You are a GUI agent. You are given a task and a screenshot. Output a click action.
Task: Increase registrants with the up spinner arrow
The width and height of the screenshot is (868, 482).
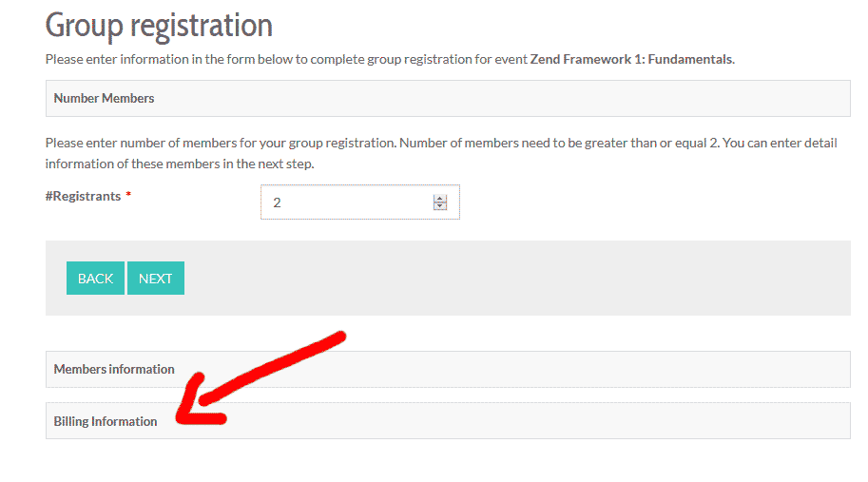tap(439, 198)
